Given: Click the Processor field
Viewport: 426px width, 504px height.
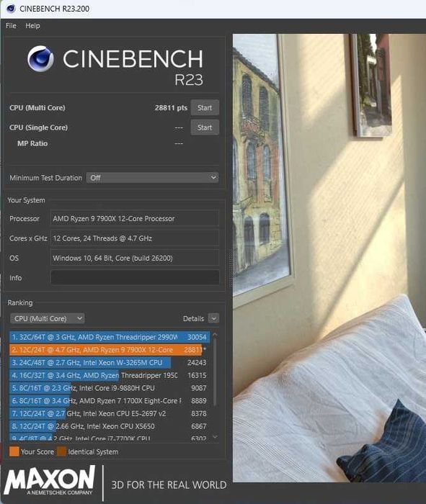Looking at the screenshot, I should point(135,219).
